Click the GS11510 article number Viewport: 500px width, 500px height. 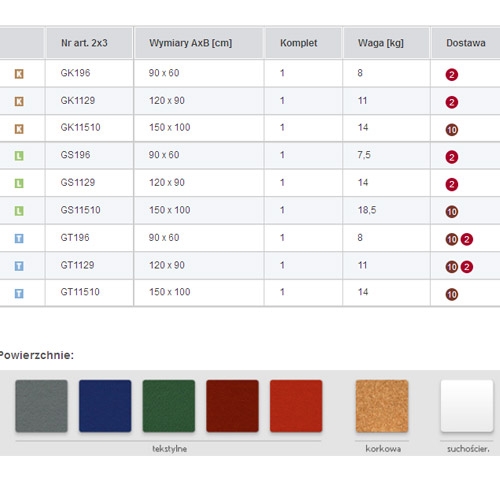[x=80, y=210]
